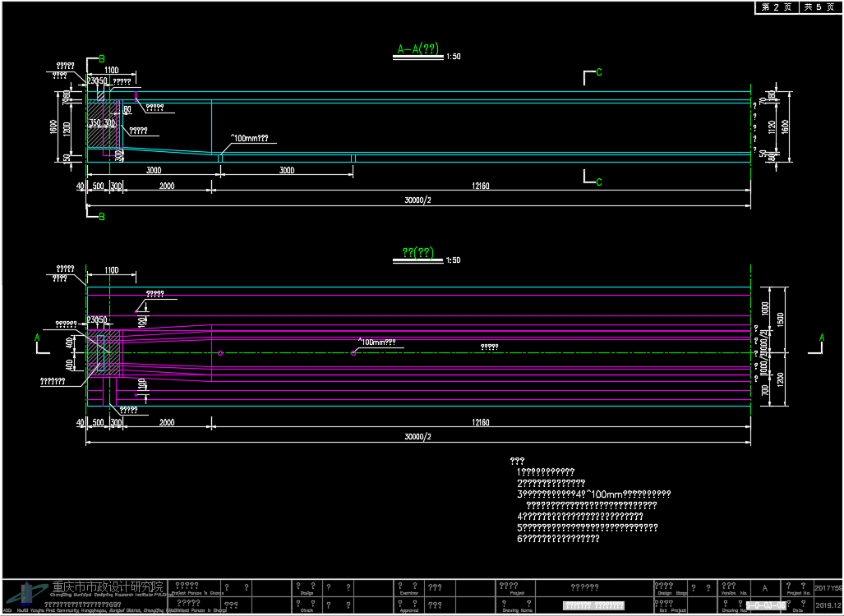Image resolution: width=844 pixels, height=616 pixels.
Task: Select the plan view title label in green
Action: pyautogui.click(x=417, y=253)
